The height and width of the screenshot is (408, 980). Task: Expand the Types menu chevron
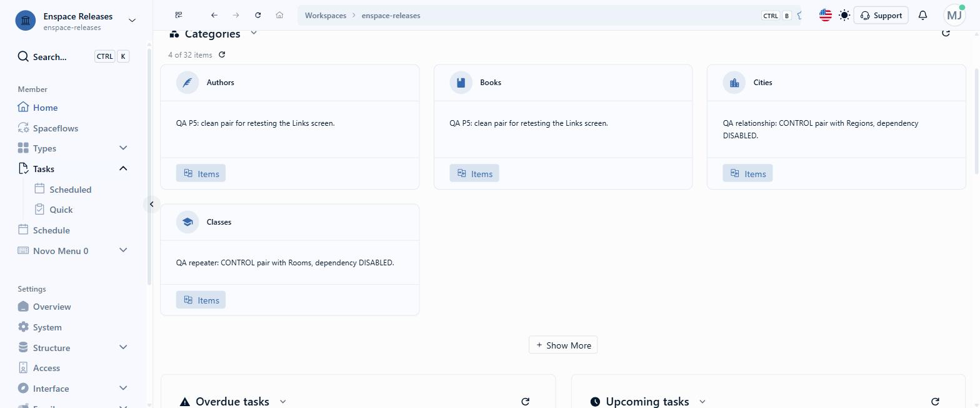[123, 148]
